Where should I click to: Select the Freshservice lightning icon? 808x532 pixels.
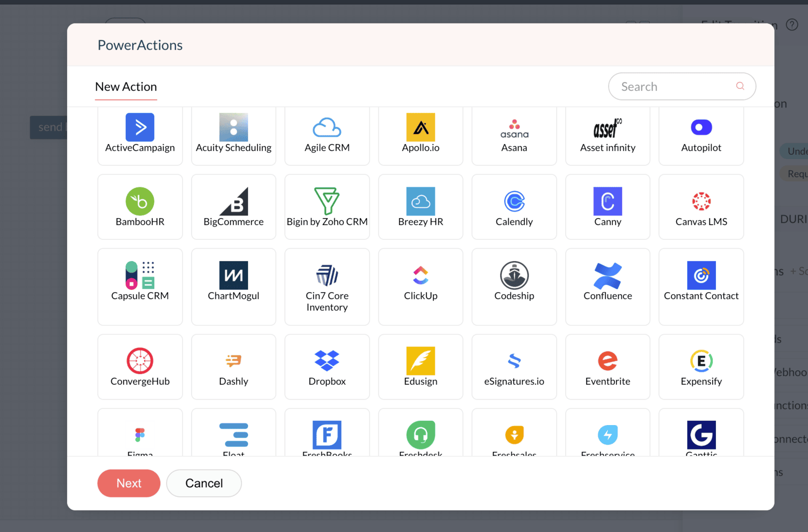pyautogui.click(x=608, y=435)
